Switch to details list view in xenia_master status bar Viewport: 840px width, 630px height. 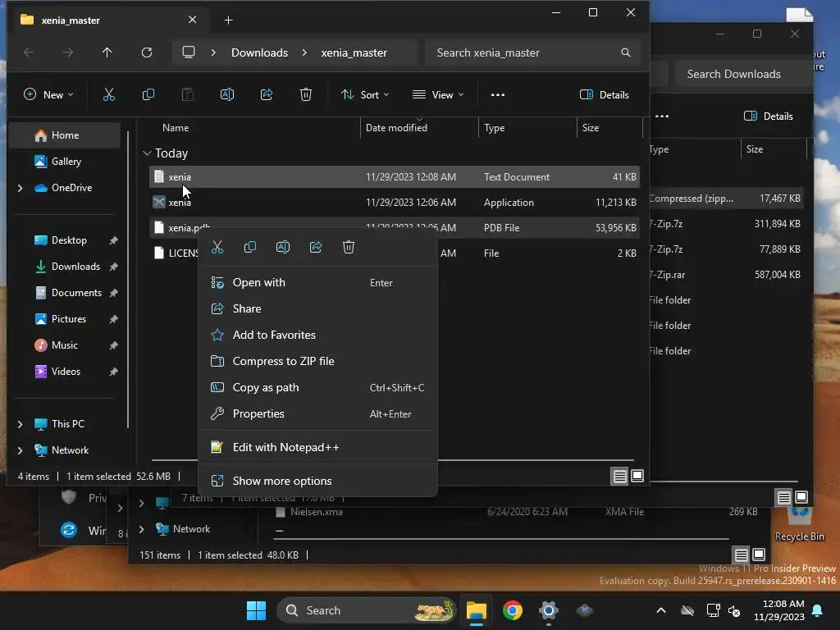point(620,476)
